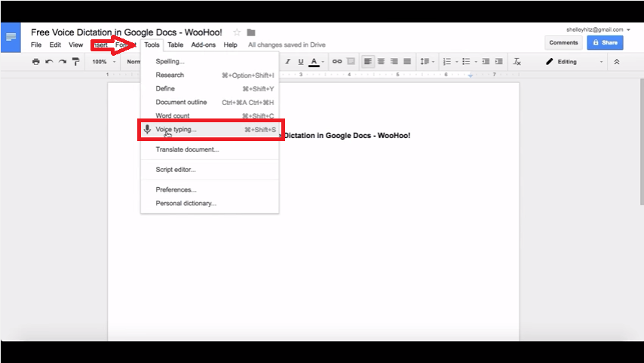Open the zoom 100% dropdown
The width and height of the screenshot is (644, 363).
click(x=103, y=62)
